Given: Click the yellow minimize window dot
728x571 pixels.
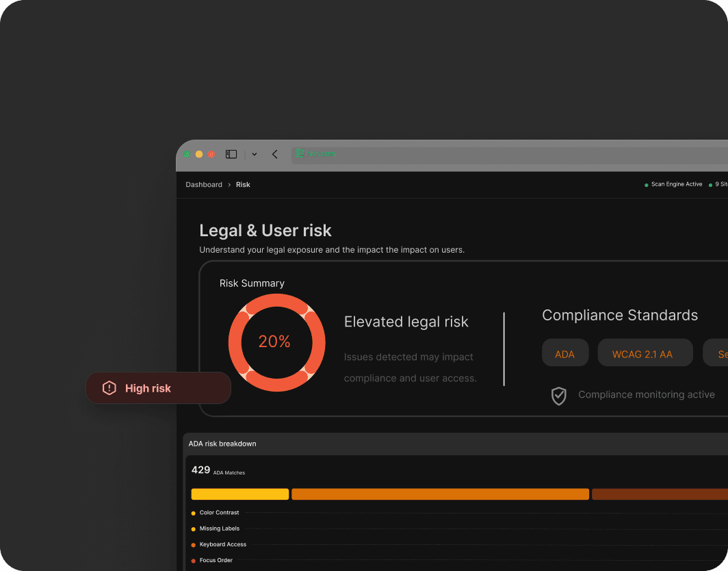Looking at the screenshot, I should point(198,154).
